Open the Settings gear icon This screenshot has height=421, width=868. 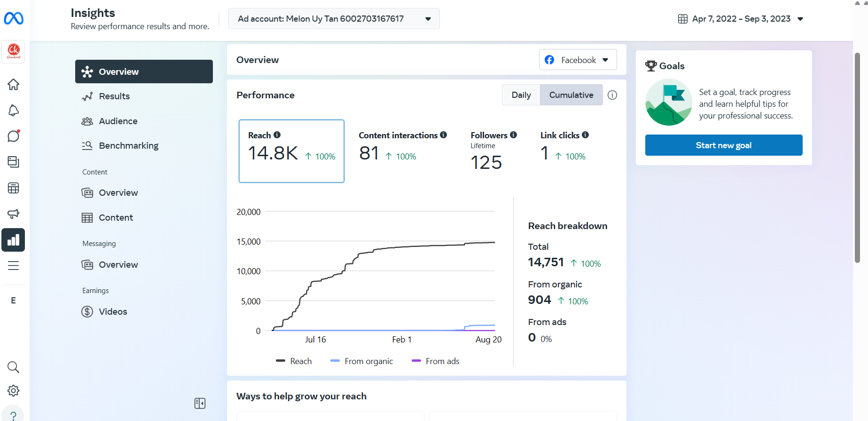[13, 390]
